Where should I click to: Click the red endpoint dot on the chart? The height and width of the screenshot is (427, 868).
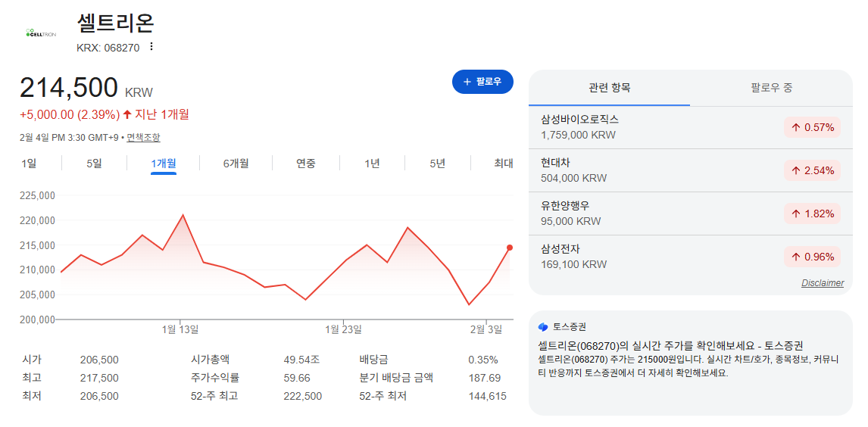coord(509,248)
